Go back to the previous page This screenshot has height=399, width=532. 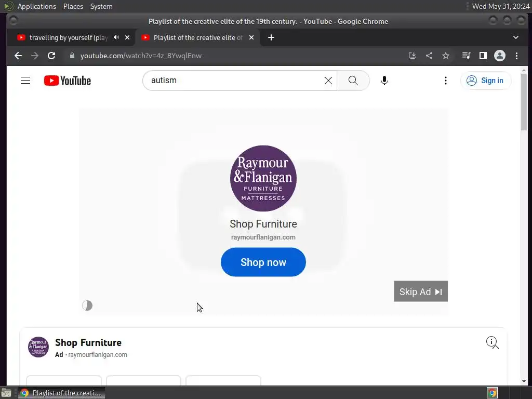[x=18, y=56]
